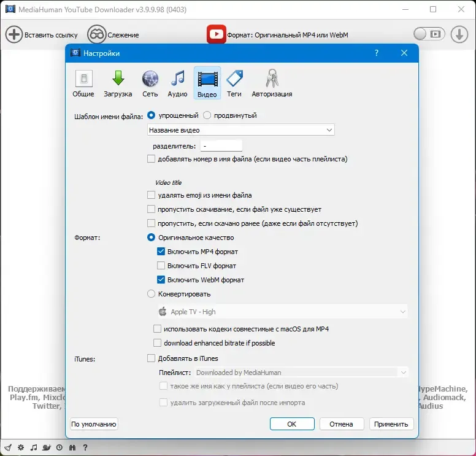Check пропустить, если скачано ранее
The height and width of the screenshot is (456, 476).
(x=151, y=223)
